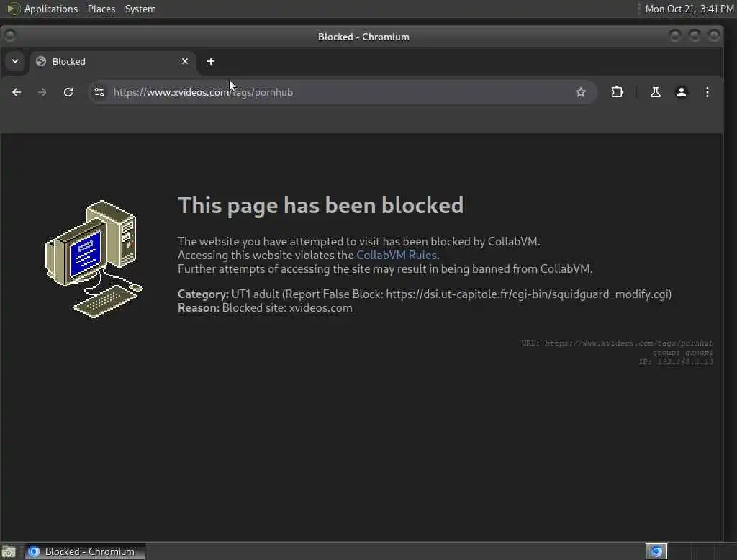Click the clock showing Mon Oct 21
This screenshot has width=737, height=560.
point(689,9)
